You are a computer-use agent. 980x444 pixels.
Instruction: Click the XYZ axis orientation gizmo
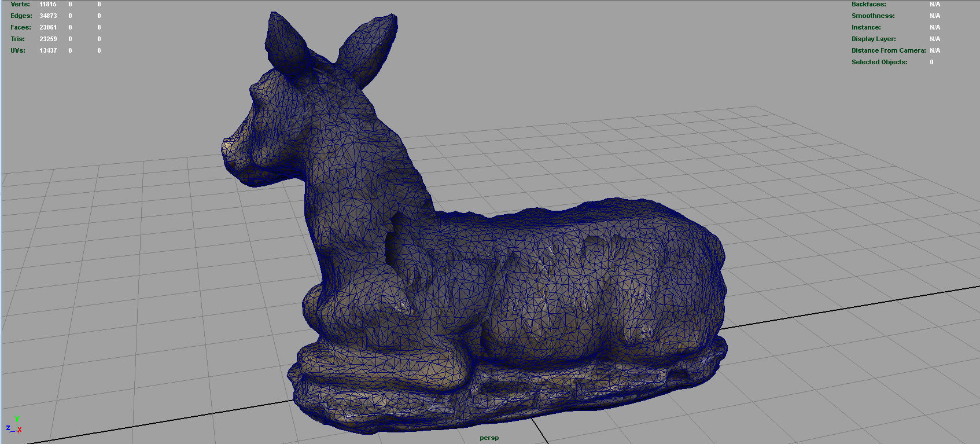[x=14, y=425]
